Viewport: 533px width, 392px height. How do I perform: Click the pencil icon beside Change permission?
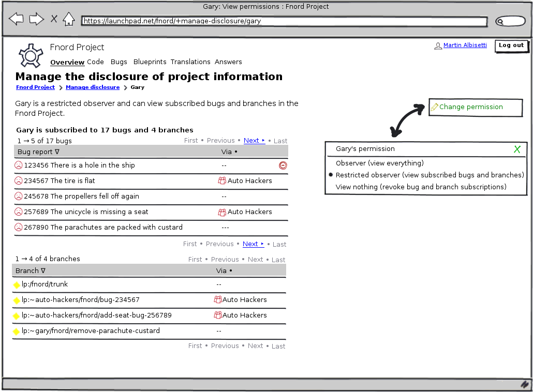click(435, 107)
